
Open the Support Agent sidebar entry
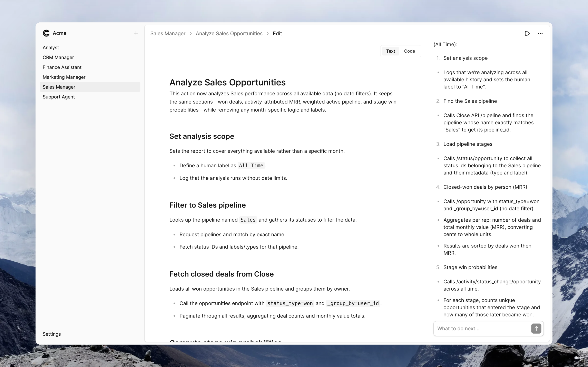[59, 97]
